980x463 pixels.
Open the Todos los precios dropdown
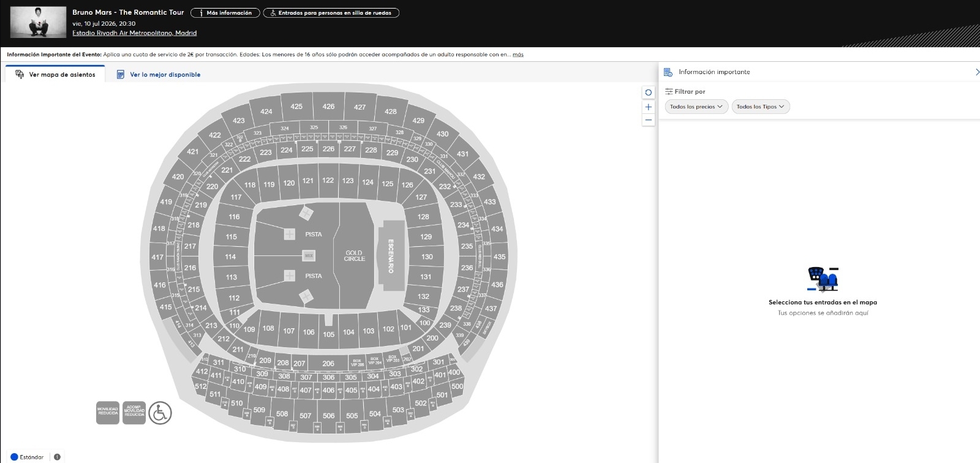click(696, 107)
